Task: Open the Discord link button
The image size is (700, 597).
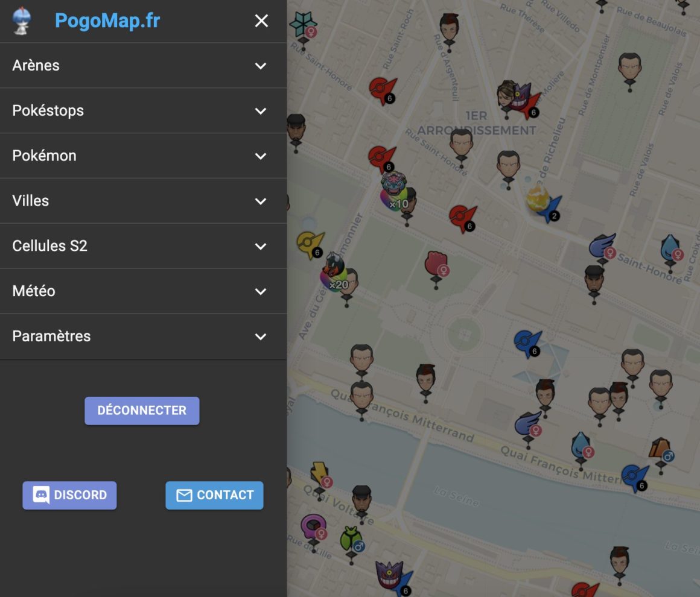Action: [x=69, y=495]
